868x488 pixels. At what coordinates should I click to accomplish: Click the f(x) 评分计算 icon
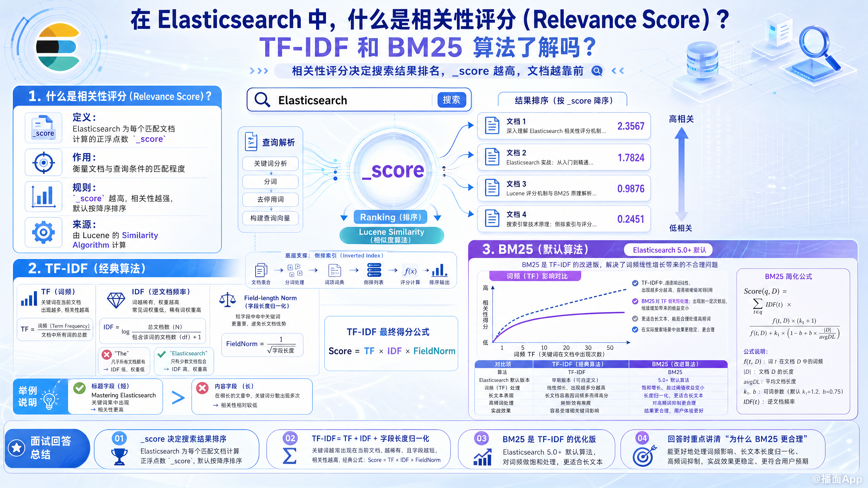point(410,271)
